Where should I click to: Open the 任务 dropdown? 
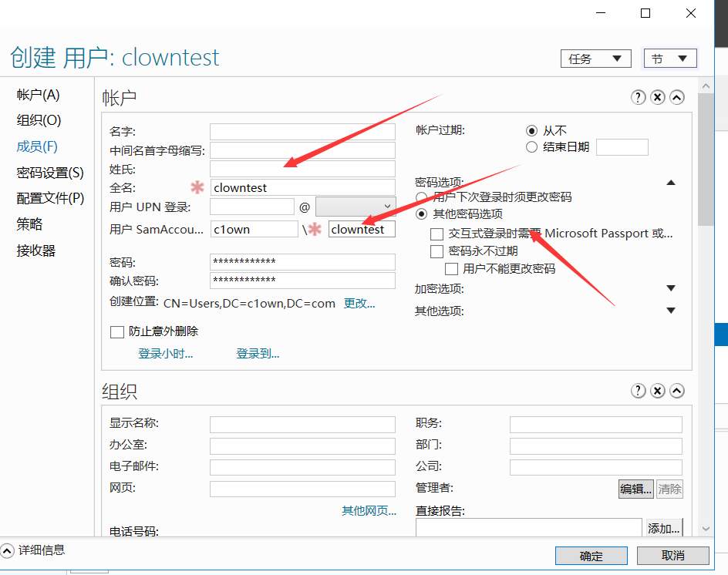pos(595,59)
